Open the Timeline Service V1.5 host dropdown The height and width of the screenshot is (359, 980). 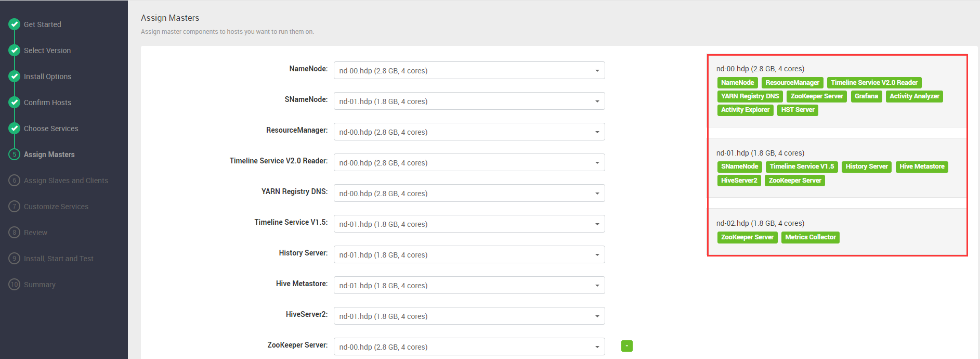click(x=469, y=224)
